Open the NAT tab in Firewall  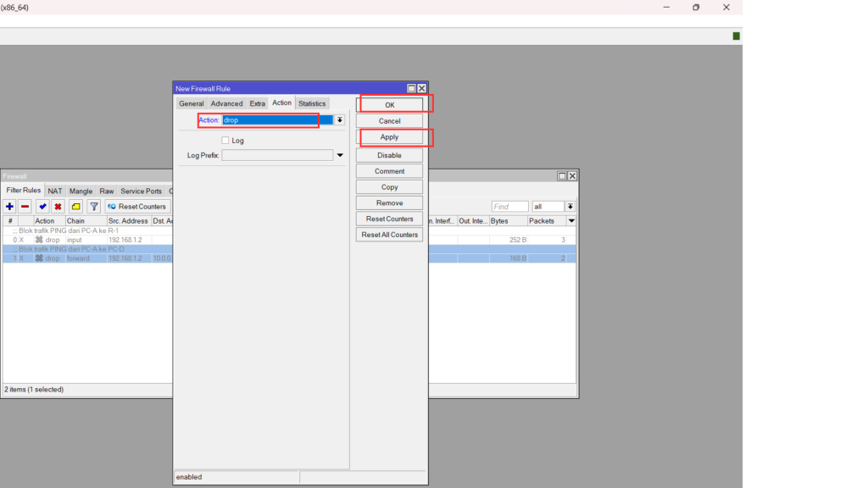(x=55, y=191)
